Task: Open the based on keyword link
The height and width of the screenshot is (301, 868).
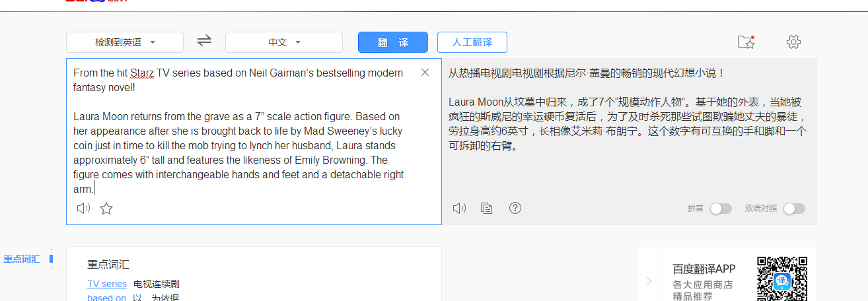Action: pos(106,298)
